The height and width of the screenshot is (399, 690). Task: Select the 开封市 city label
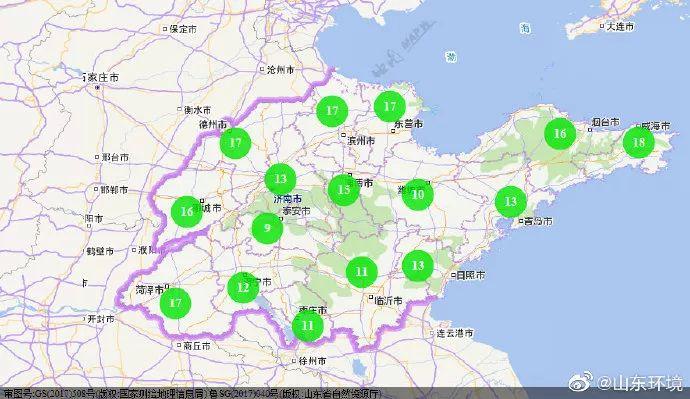click(x=101, y=318)
